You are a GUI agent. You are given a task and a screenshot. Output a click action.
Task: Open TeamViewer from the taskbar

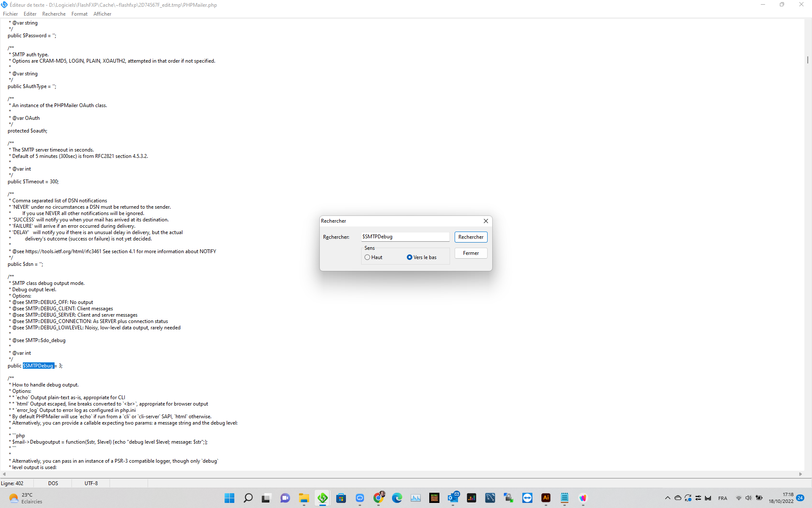tap(527, 498)
